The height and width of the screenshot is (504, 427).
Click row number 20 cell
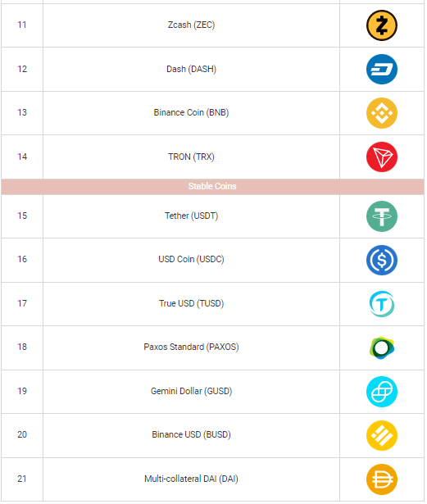pyautogui.click(x=22, y=435)
